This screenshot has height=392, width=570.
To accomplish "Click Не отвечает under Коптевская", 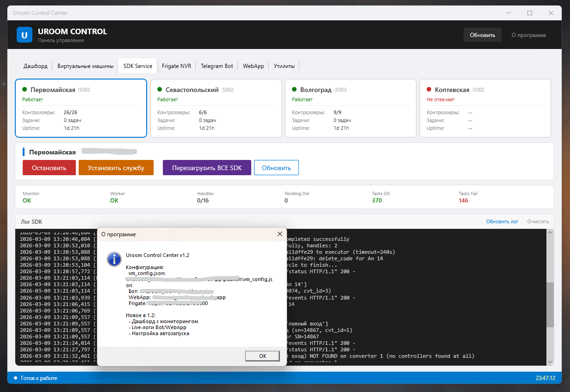I will point(440,99).
